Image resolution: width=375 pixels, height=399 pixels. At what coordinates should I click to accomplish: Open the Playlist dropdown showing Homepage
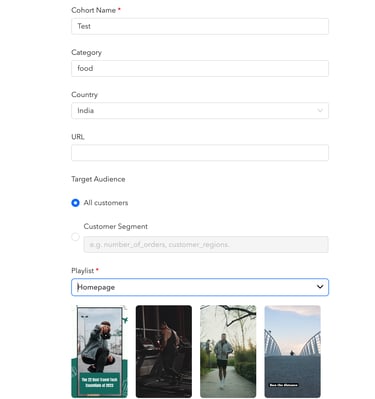[x=200, y=287]
